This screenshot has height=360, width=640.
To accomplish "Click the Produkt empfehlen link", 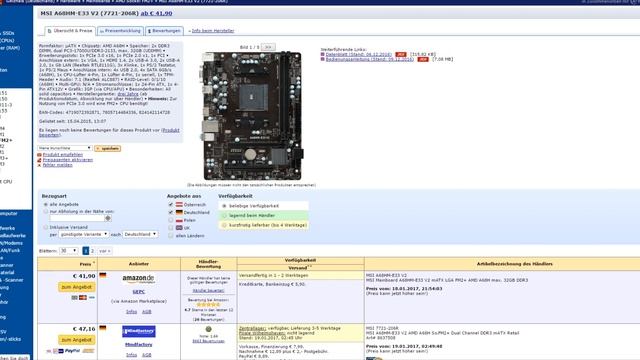I will [62, 155].
